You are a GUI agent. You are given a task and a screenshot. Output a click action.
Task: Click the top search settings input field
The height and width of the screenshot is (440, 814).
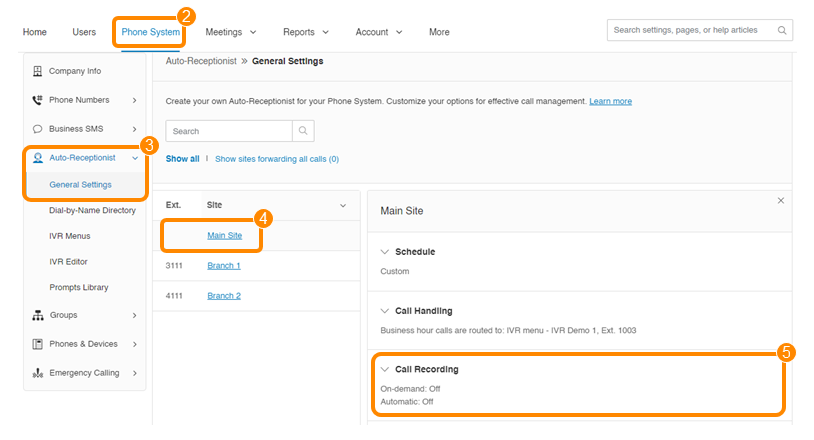point(693,30)
